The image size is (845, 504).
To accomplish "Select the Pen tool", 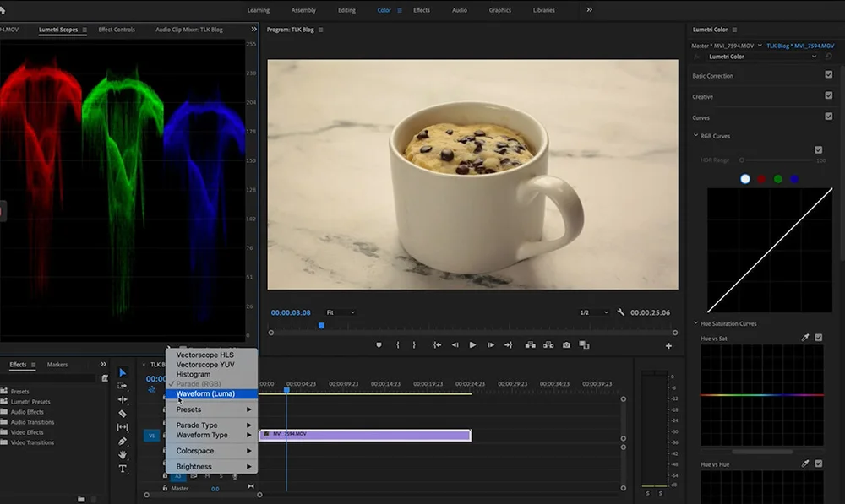I will pyautogui.click(x=123, y=442).
